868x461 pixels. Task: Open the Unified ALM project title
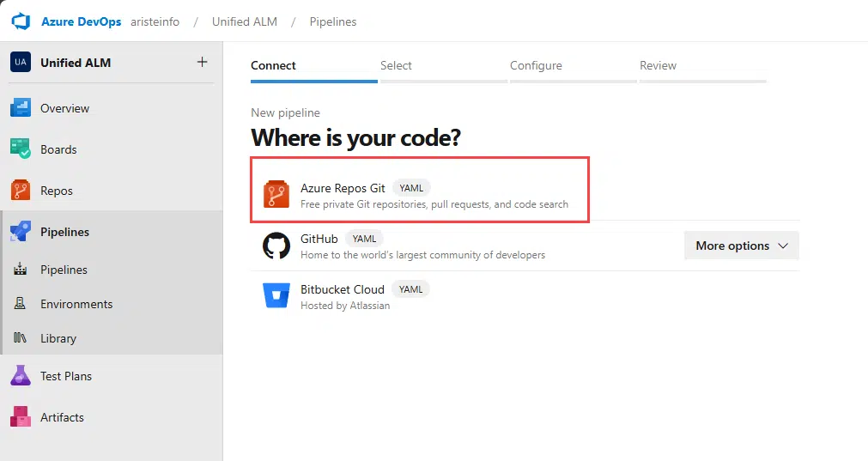coord(76,63)
